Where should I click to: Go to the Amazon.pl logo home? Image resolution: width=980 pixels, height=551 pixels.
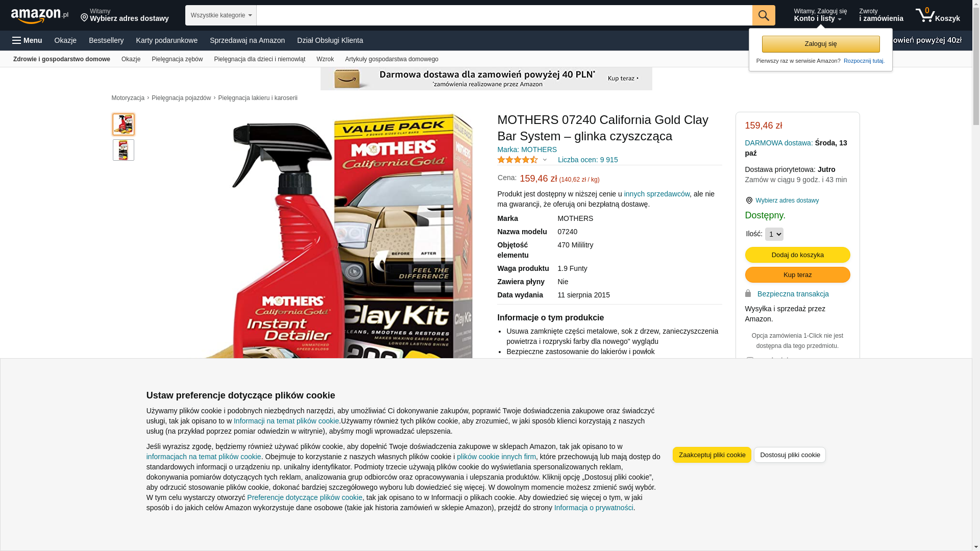(39, 15)
